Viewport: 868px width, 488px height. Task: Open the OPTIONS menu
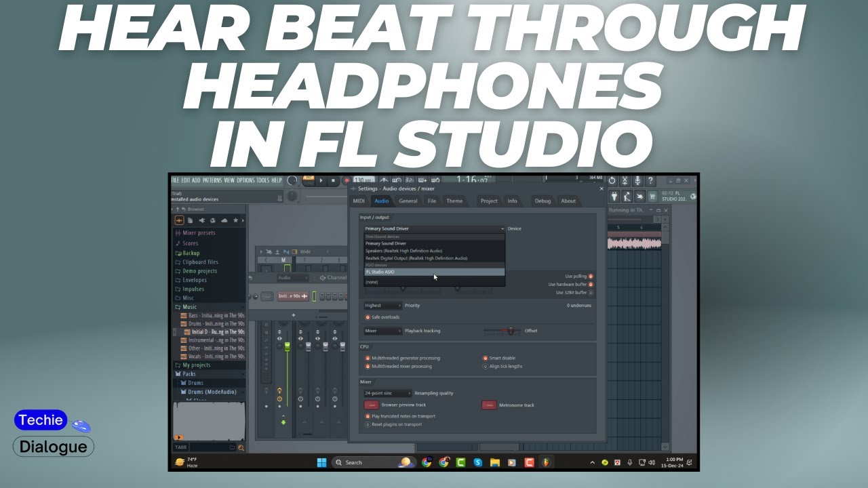245,180
